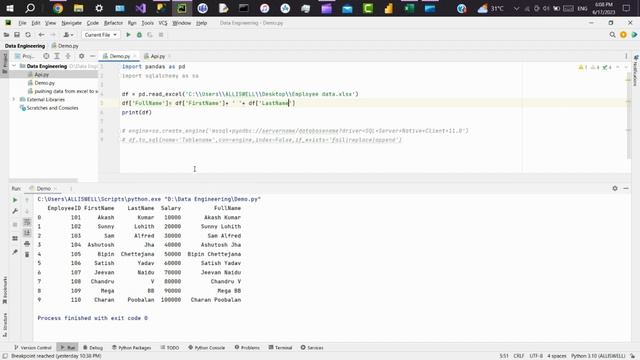Open Windows Start menu
The width and height of the screenshot is (640, 360).
click(x=10, y=8)
